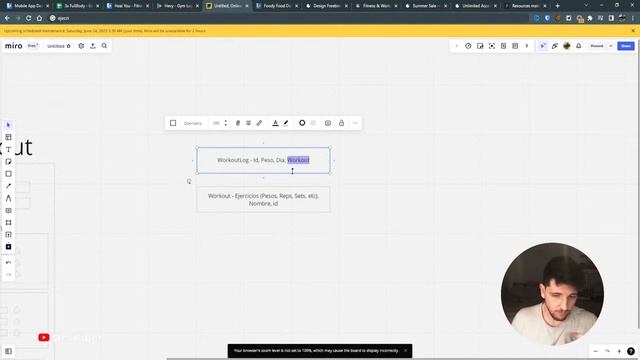Go back in the browser
Image resolution: width=640 pixels, height=360 pixels.
[7, 18]
